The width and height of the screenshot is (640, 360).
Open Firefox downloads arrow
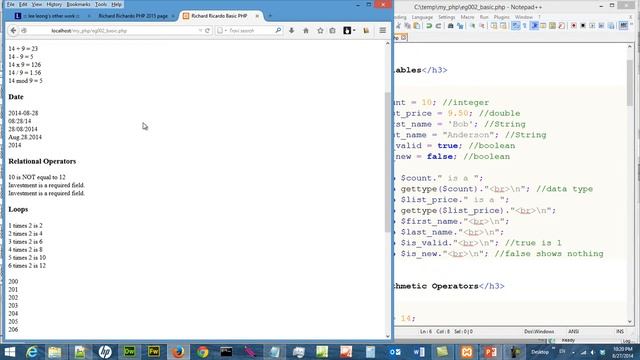coord(291,31)
